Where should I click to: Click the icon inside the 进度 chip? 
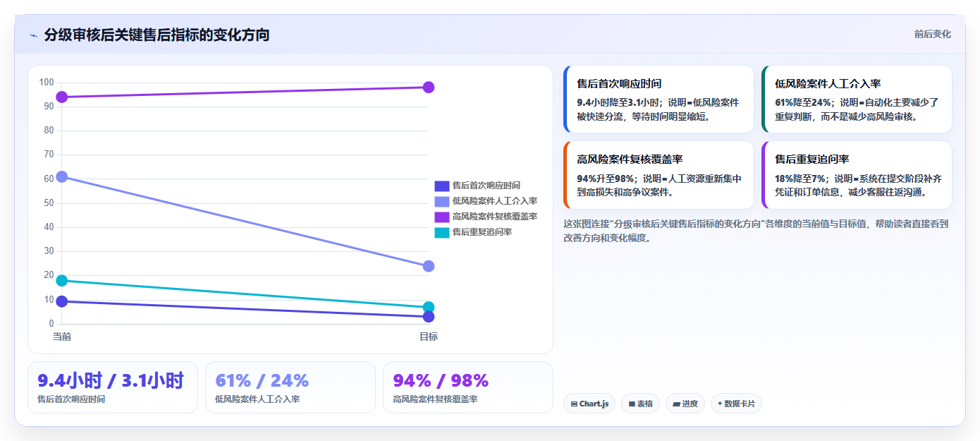point(676,404)
